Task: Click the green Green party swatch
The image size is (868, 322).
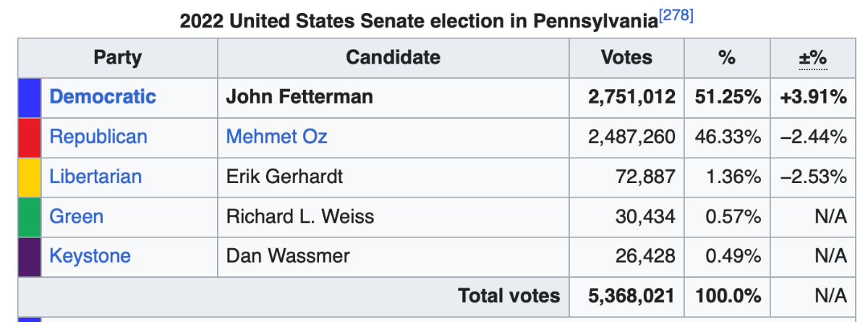Action: pyautogui.click(x=30, y=217)
